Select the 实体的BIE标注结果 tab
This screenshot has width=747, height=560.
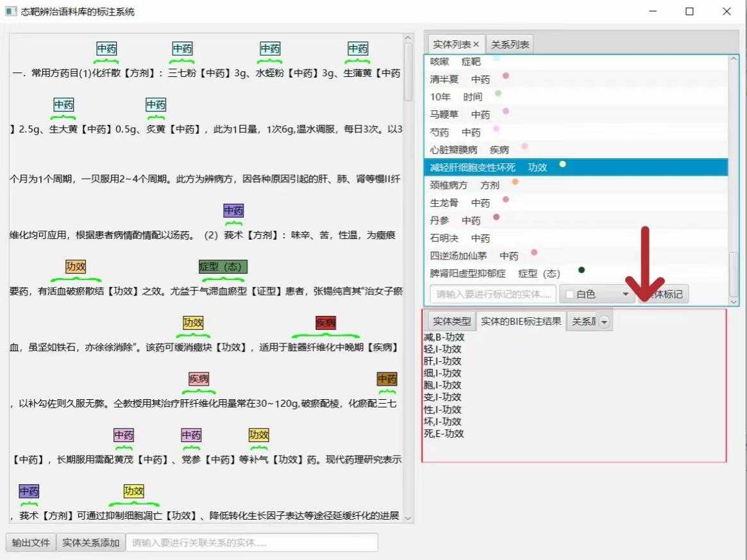tap(521, 321)
